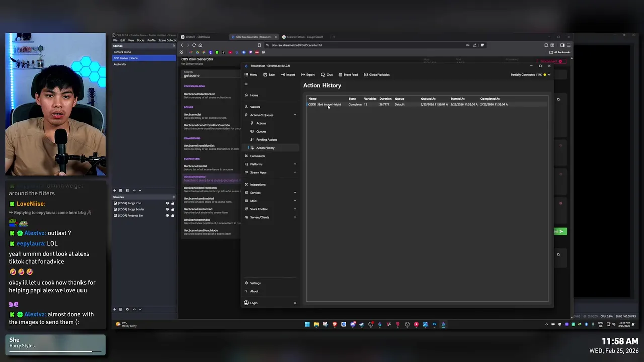
Task: Toggle visibility of [CODR] Progress Bar source
Action: 167,215
